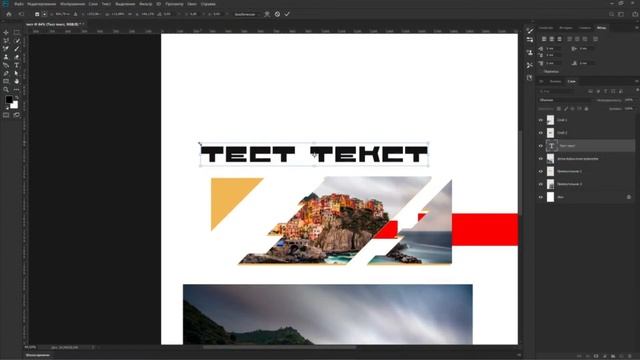
Task: Select the Clone Stamp tool
Action: coord(6,57)
